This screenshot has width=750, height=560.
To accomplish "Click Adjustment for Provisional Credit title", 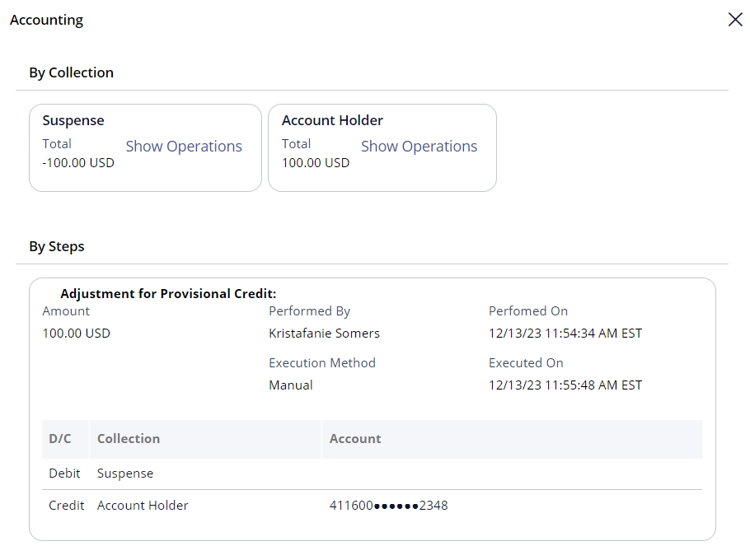I will [168, 293].
